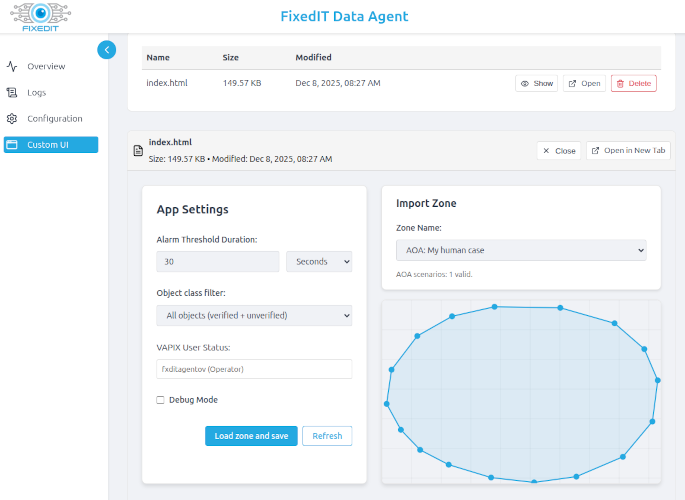
Task: Focus the Alarm Threshold Duration field
Action: coord(218,262)
